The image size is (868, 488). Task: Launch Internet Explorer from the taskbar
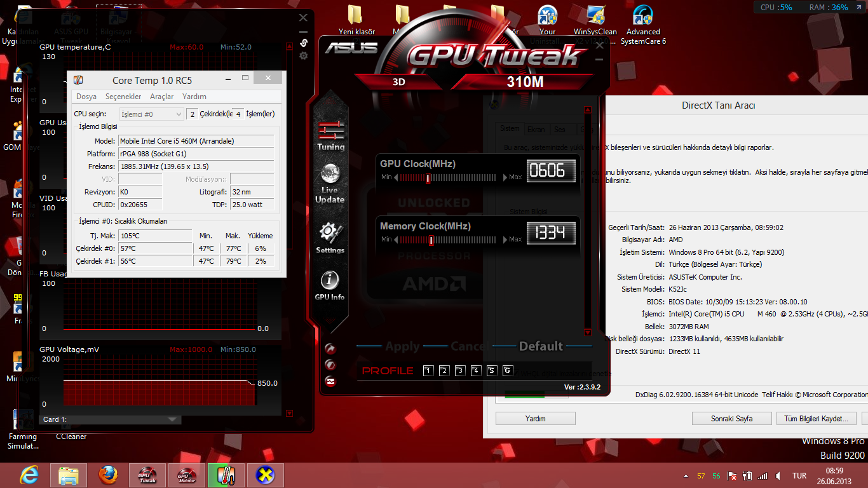(29, 475)
